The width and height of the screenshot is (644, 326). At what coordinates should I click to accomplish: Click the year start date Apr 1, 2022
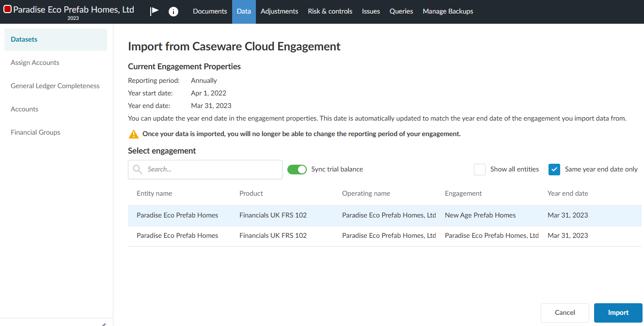click(208, 93)
